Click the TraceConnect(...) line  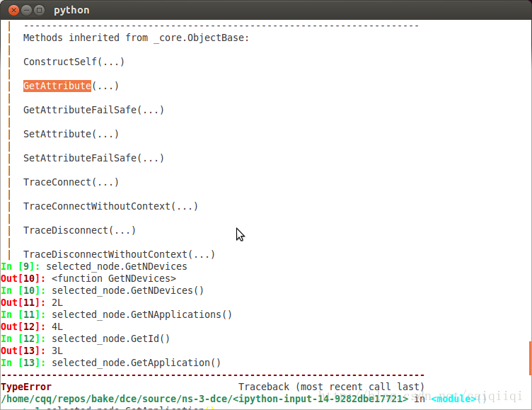click(71, 183)
